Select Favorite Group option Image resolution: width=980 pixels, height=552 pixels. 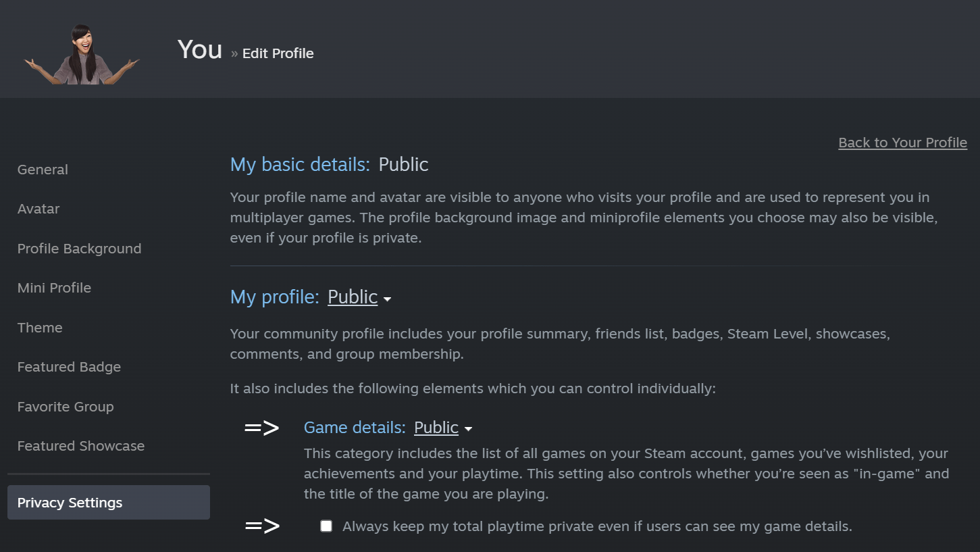point(66,407)
